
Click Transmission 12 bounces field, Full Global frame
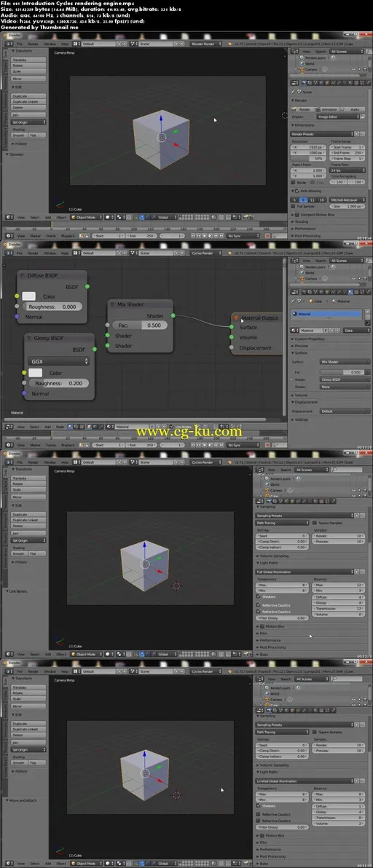339,608
